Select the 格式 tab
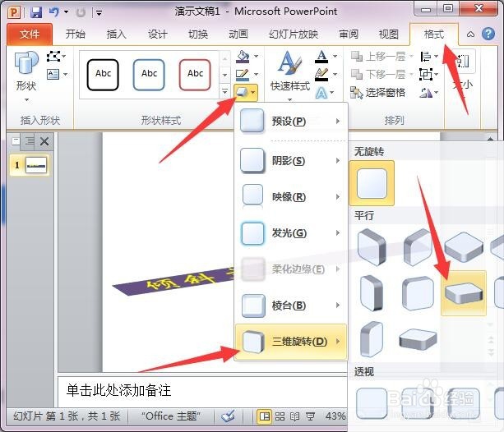Image resolution: width=504 pixels, height=432 pixels. point(433,34)
